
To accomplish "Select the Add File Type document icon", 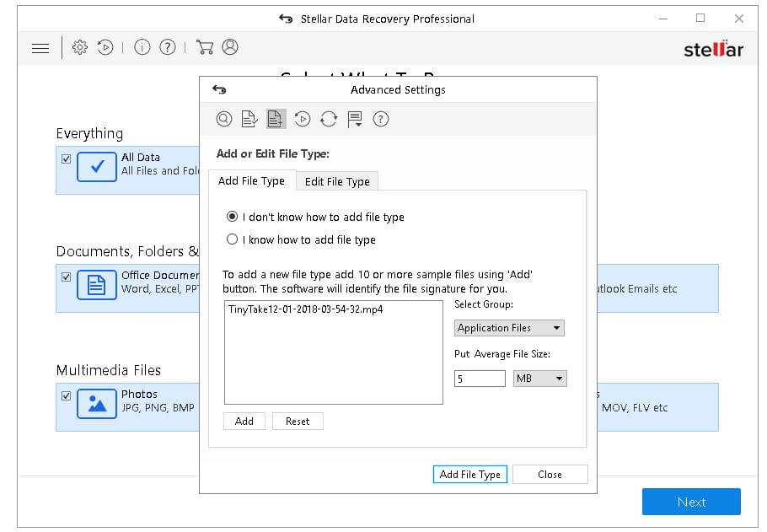I will [276, 119].
